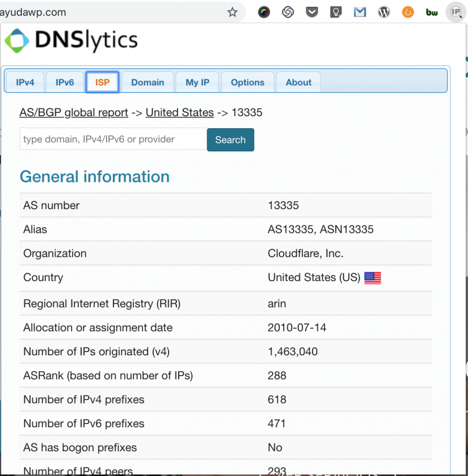Click the DNSlytics IP extension icon
Image resolution: width=468 pixels, height=476 pixels.
[455, 12]
